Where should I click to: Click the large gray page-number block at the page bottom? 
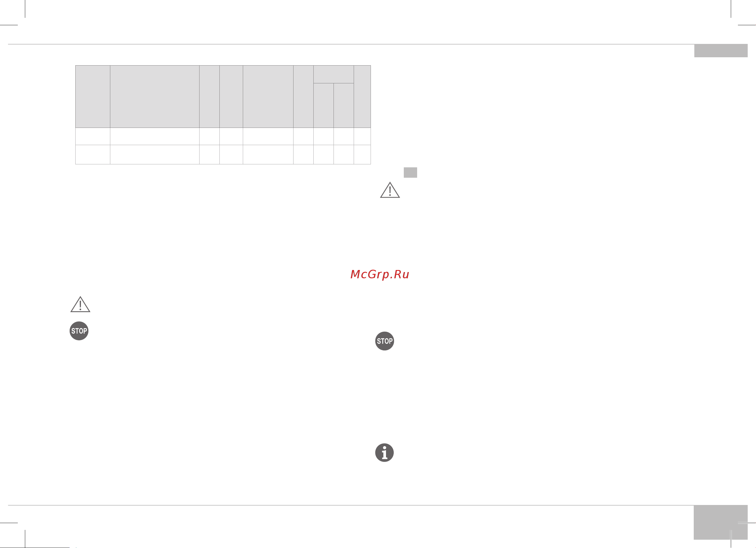coord(721,522)
